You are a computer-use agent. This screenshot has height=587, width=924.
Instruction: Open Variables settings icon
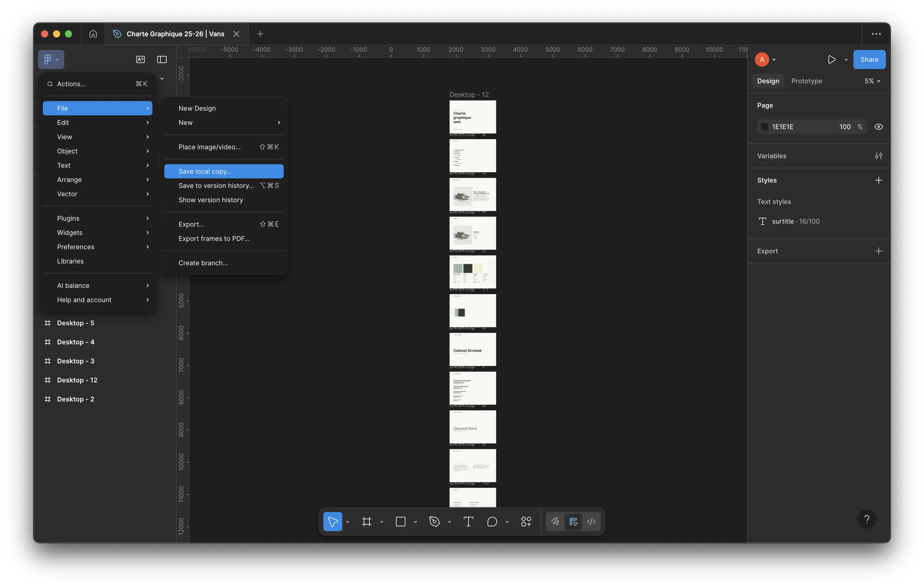[878, 156]
